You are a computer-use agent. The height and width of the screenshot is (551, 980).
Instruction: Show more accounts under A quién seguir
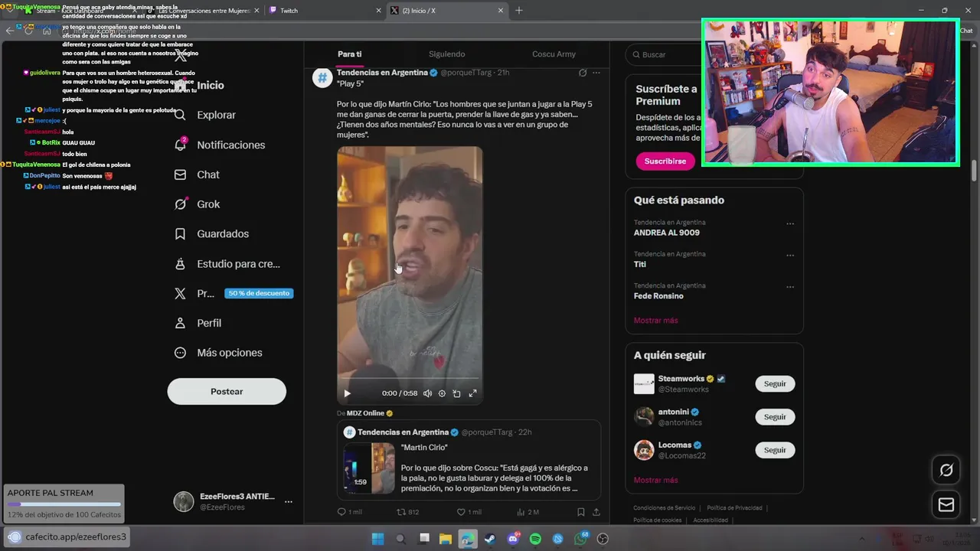[655, 481]
